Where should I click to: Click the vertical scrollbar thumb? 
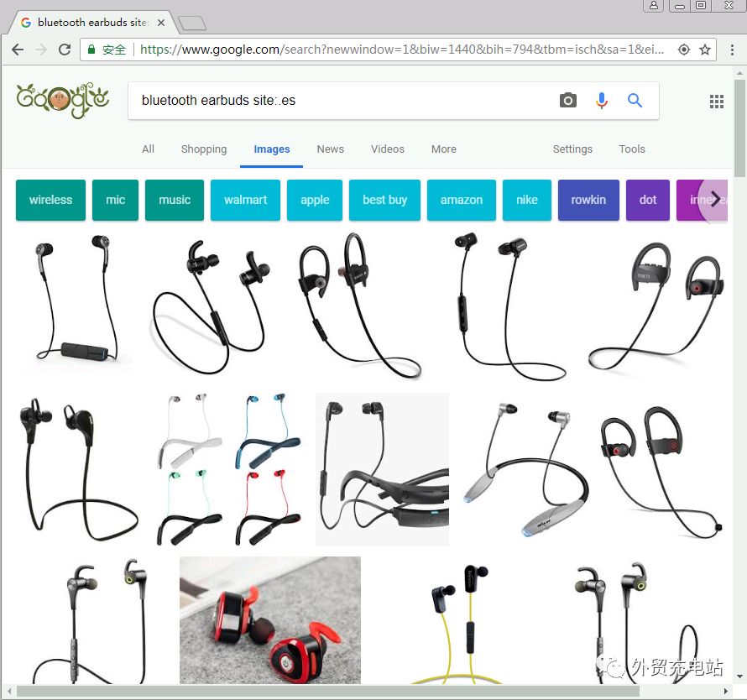point(739,128)
